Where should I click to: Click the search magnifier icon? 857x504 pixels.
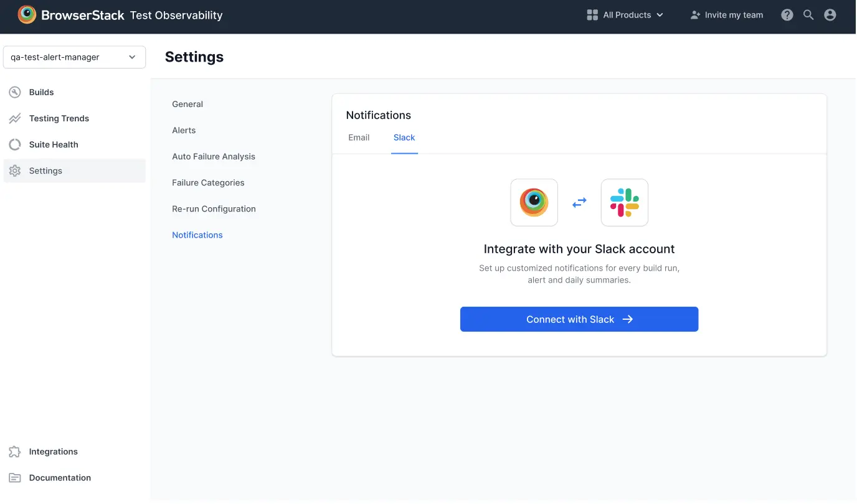(808, 15)
